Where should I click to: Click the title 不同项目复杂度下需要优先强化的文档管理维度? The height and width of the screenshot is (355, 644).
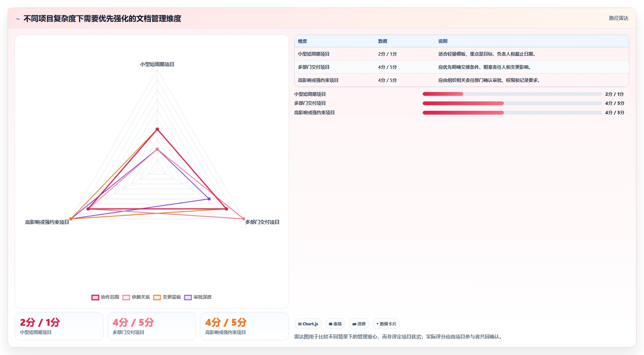click(x=102, y=19)
